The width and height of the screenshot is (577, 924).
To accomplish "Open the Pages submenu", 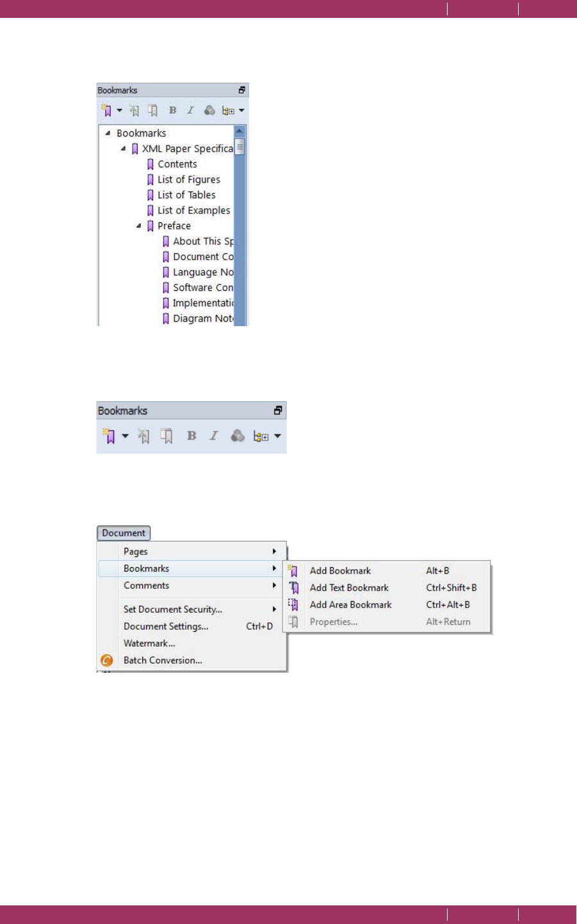I will (192, 551).
